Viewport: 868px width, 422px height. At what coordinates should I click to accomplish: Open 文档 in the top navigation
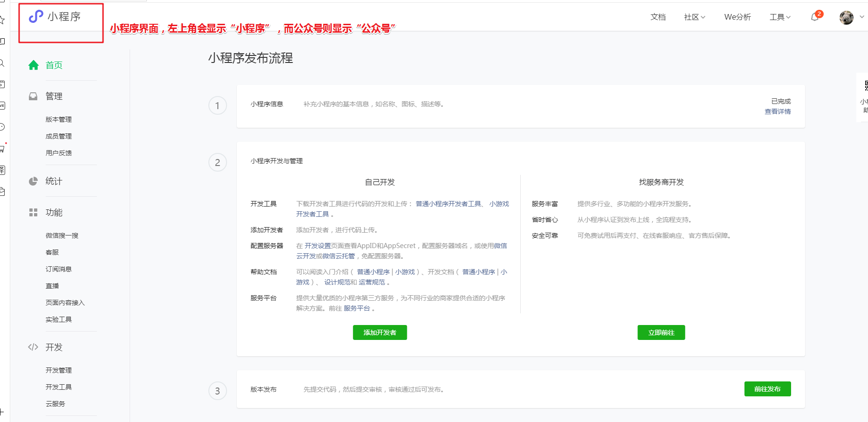click(x=658, y=17)
